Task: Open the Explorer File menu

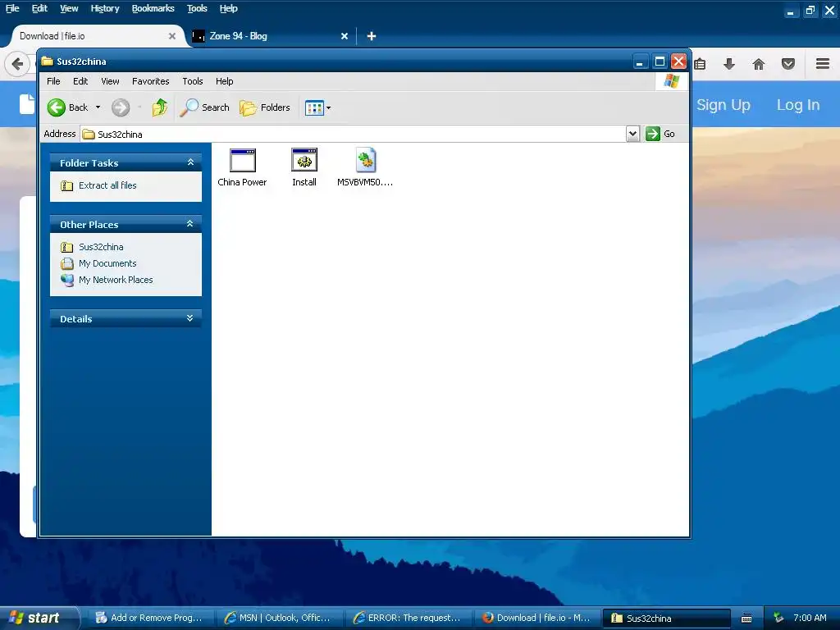Action: pyautogui.click(x=53, y=81)
